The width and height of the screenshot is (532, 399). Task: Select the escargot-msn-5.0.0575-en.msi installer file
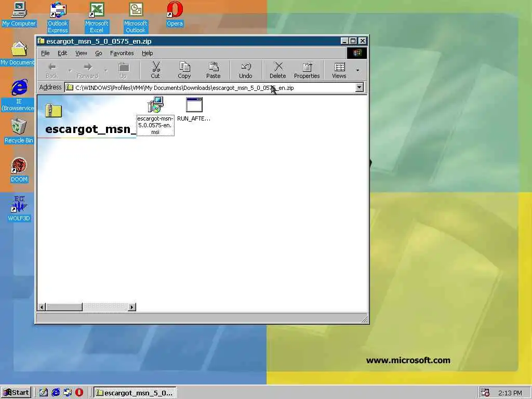[x=155, y=116]
